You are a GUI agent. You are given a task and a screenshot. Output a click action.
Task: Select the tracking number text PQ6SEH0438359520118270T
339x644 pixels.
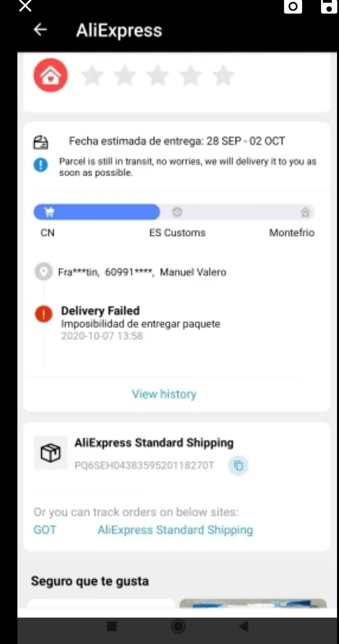pos(144,465)
